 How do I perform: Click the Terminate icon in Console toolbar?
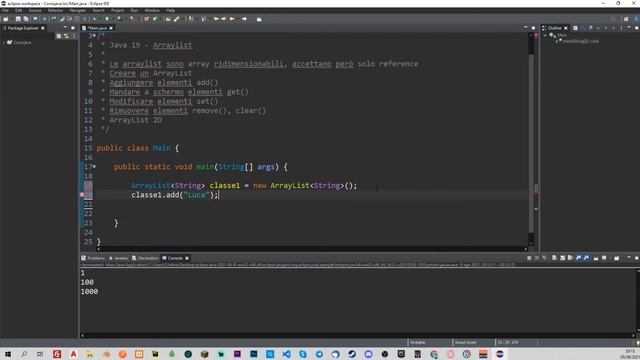(529, 258)
